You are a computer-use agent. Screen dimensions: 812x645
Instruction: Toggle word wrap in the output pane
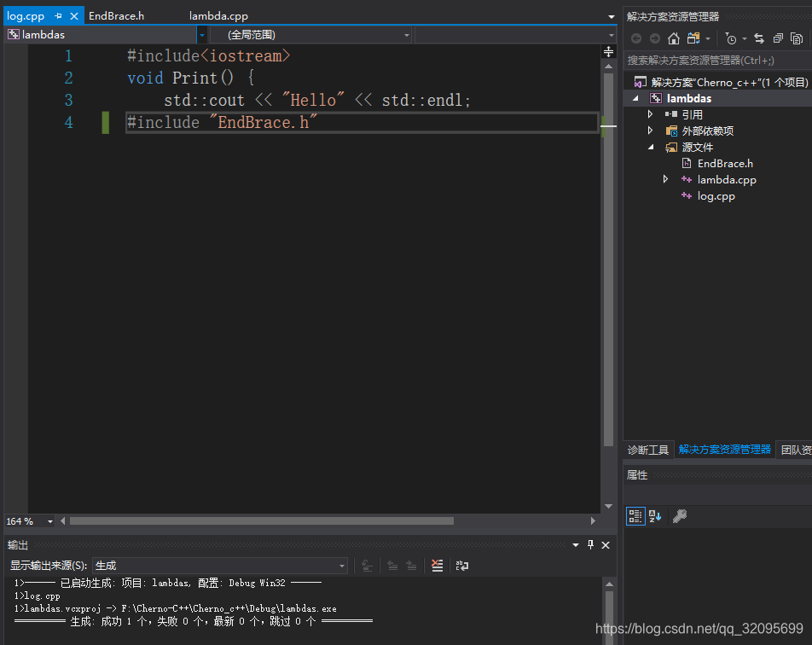pyautogui.click(x=462, y=565)
